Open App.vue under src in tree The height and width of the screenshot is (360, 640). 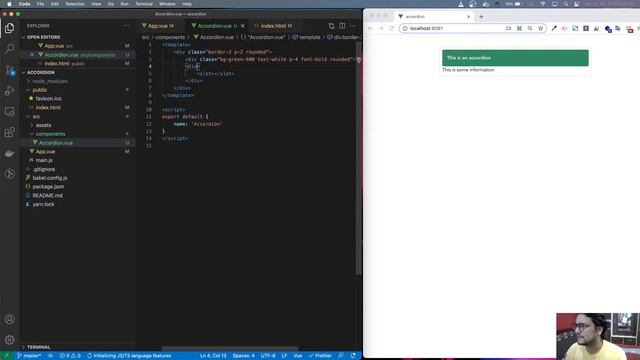pos(45,151)
